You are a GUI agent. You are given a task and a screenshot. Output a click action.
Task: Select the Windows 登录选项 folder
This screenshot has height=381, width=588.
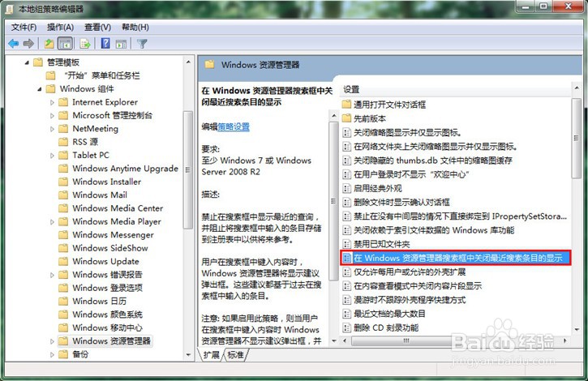point(107,288)
